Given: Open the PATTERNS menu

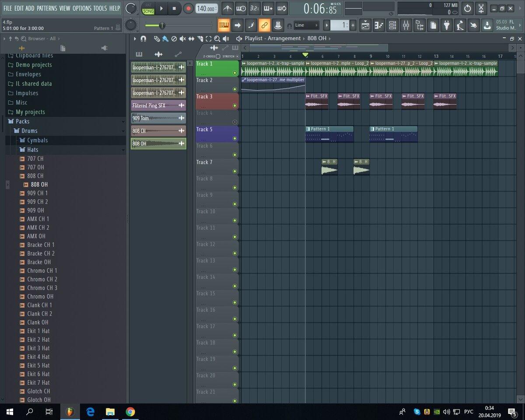Looking at the screenshot, I should click(47, 8).
